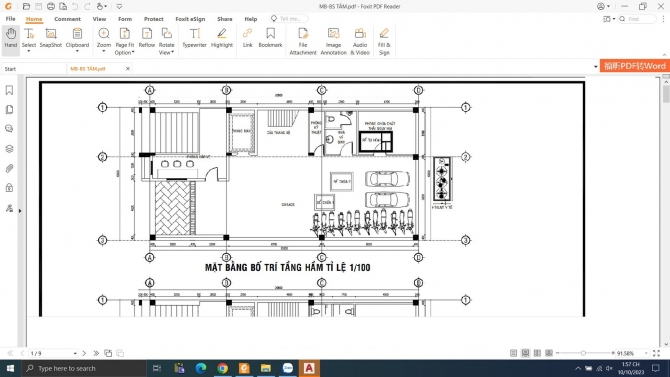Open Google Chrome from taskbar
The width and height of the screenshot is (670, 377).
coord(222,368)
